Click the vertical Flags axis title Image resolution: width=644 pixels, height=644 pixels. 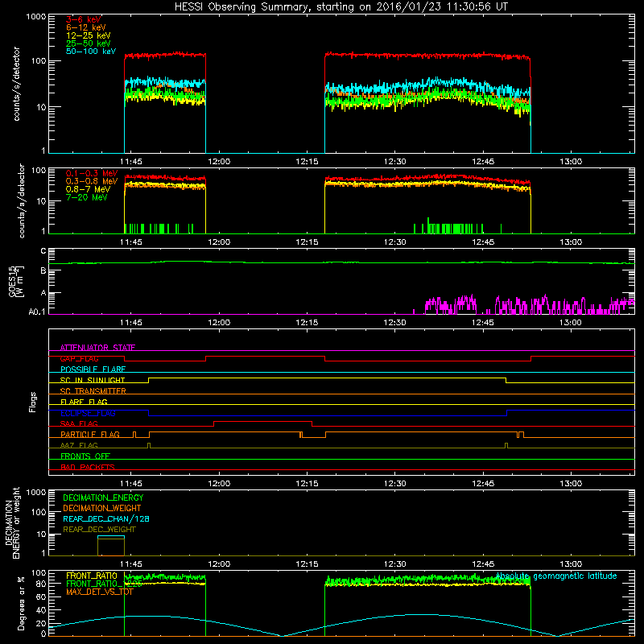click(33, 402)
